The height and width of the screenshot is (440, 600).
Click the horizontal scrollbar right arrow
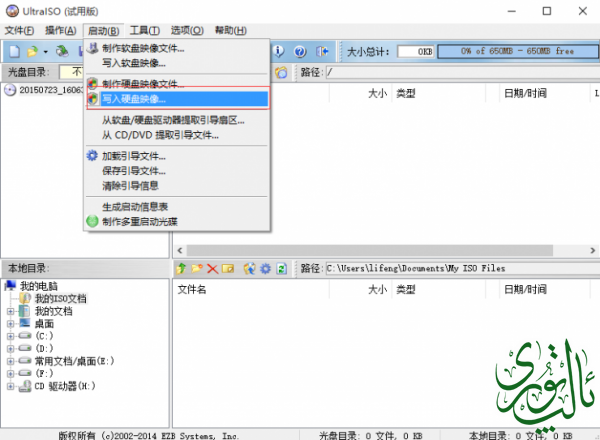point(593,251)
